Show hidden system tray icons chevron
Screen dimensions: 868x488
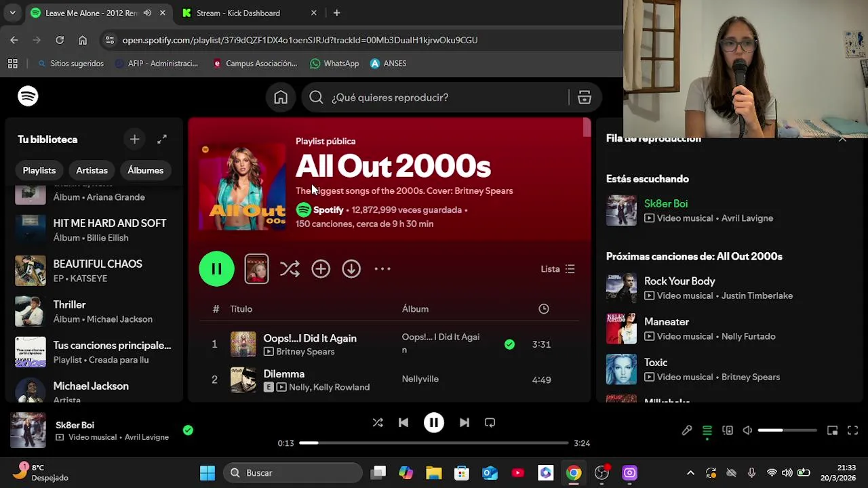pyautogui.click(x=690, y=473)
